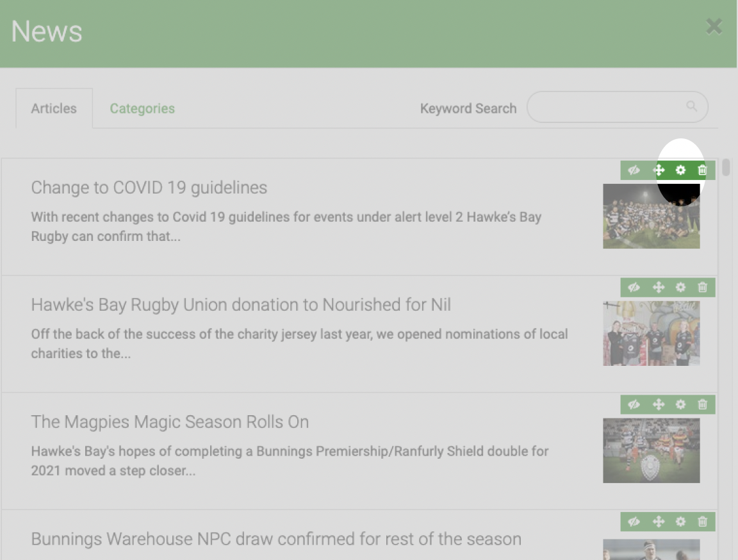This screenshot has height=560, width=738.
Task: Switch to the Categories tab
Action: point(142,109)
